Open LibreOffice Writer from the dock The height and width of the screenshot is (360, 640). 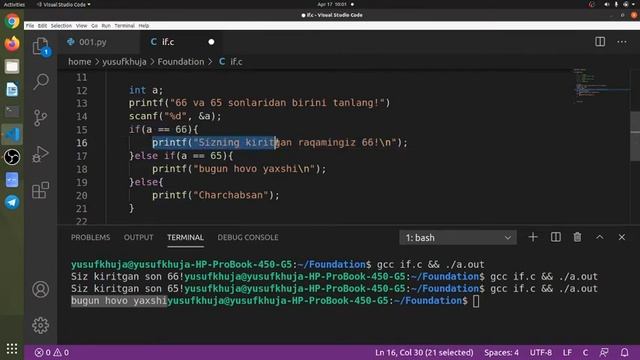pyautogui.click(x=12, y=89)
